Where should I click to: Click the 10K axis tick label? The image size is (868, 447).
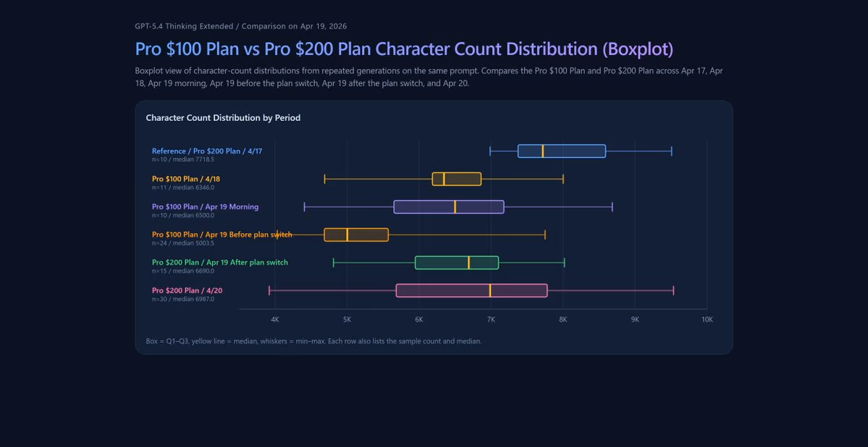coord(707,319)
